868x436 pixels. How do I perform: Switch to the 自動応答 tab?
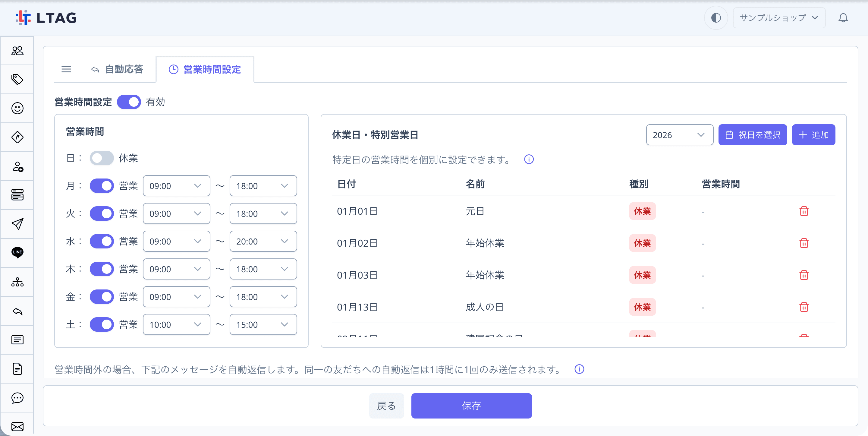point(117,69)
